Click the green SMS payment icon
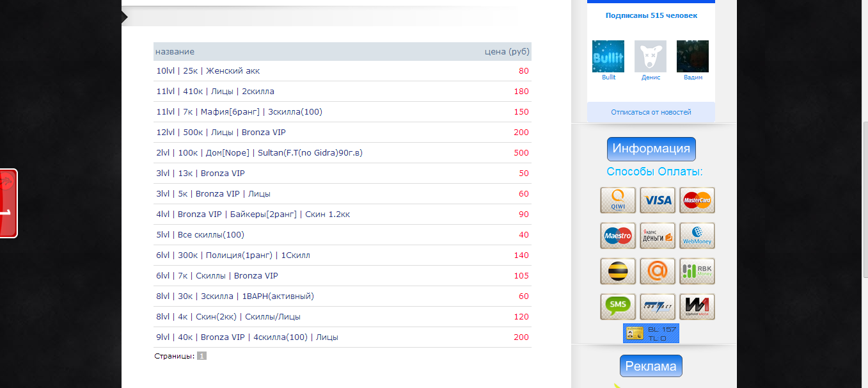This screenshot has height=388, width=868. (x=618, y=307)
